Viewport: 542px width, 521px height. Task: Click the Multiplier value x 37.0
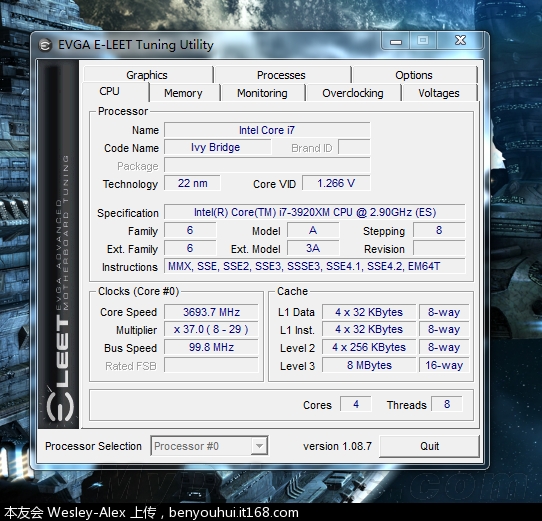tap(211, 329)
